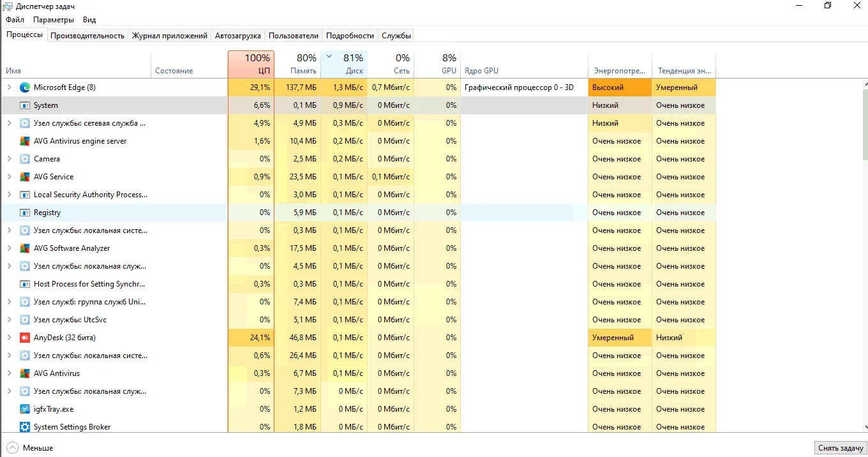Click the Microsoft Edge process icon

[x=25, y=87]
